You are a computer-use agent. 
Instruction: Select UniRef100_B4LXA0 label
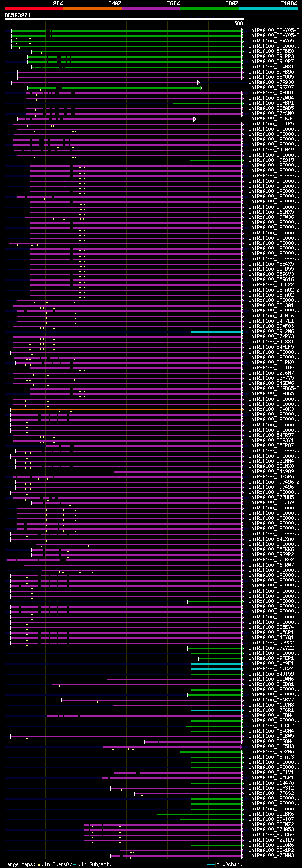(271, 539)
